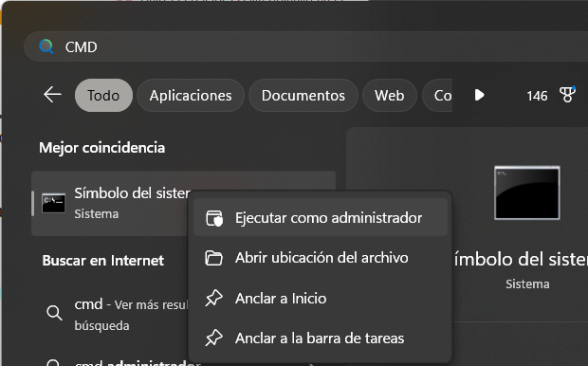Open the rewards trophy icon
This screenshot has width=588, height=366.
[x=567, y=95]
